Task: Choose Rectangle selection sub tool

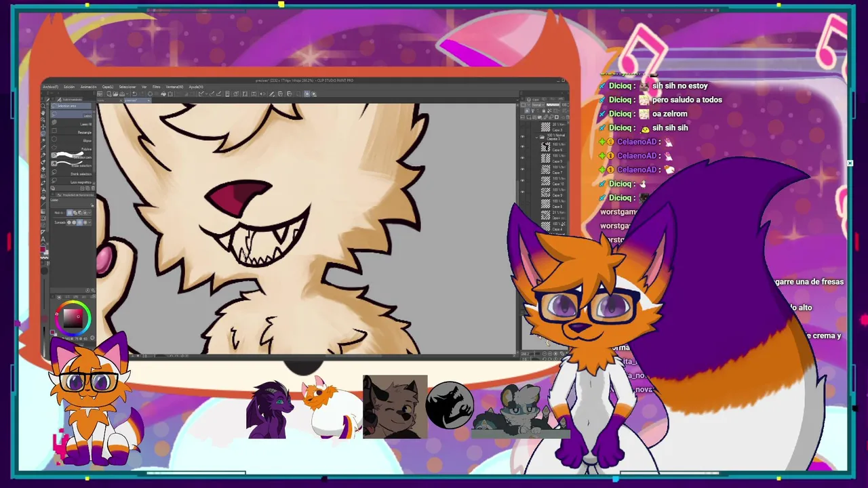Action: click(x=71, y=131)
